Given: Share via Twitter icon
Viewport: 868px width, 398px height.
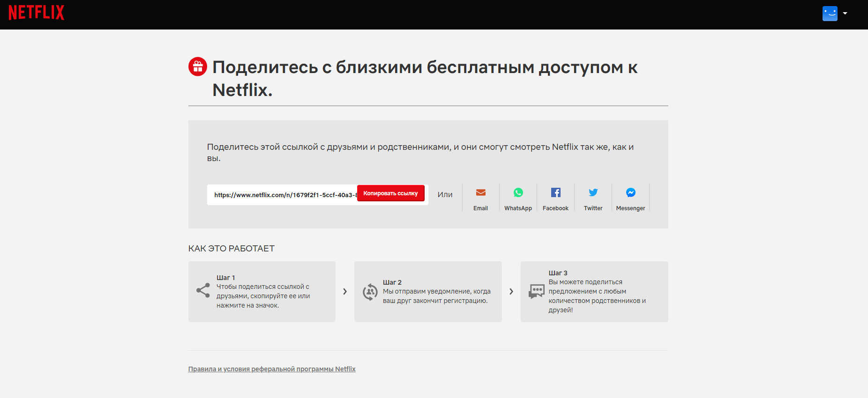Looking at the screenshot, I should coord(593,192).
